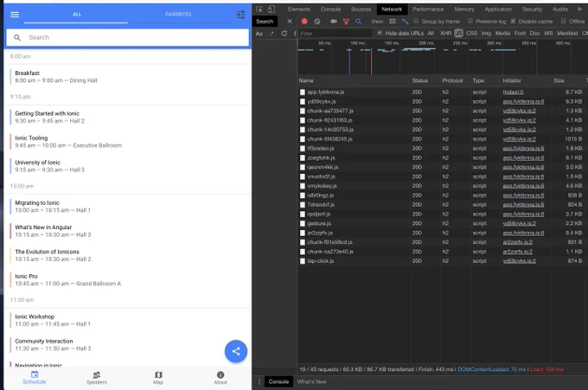
Task: Activate the DevTools inspect element picker
Action: [x=259, y=10]
